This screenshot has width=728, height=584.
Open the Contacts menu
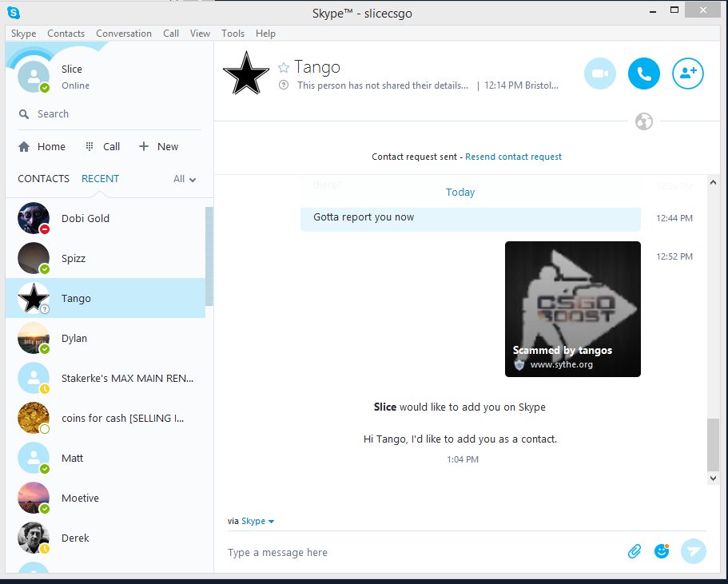66,34
